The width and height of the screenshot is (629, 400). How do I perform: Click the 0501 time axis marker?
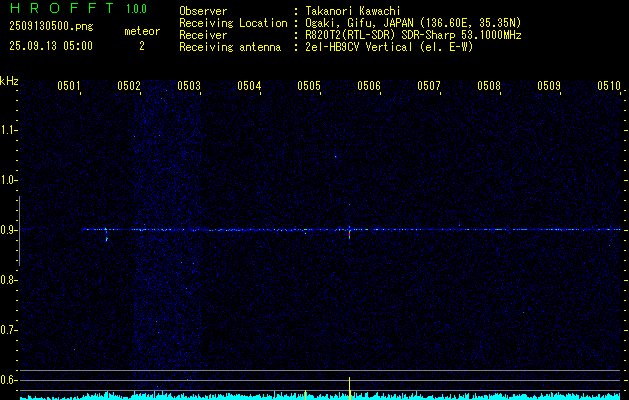tap(69, 85)
